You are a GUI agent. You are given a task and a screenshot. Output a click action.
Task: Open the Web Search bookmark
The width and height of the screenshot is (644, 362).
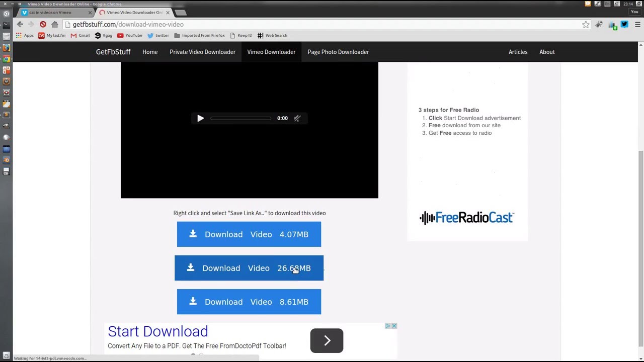point(272,35)
